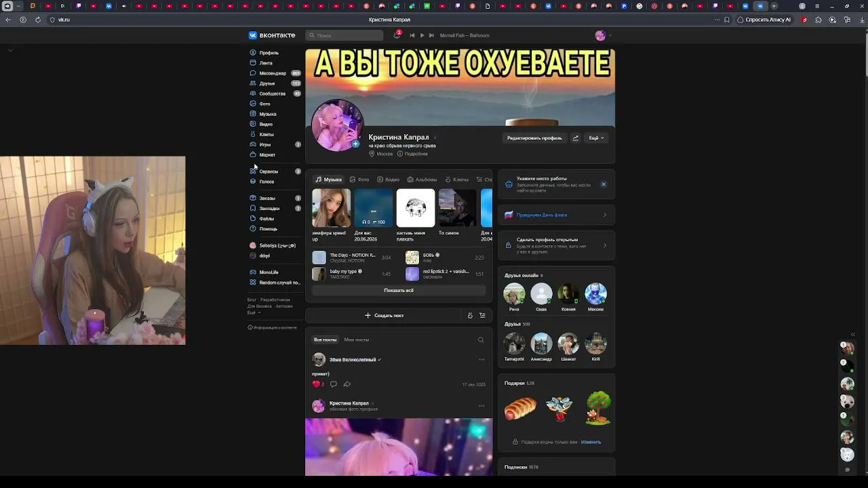Play the track 'БОВЬ'

click(x=446, y=258)
